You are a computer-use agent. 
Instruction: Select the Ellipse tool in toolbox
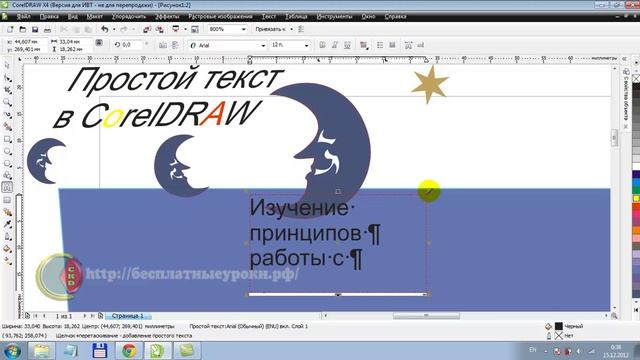7,151
